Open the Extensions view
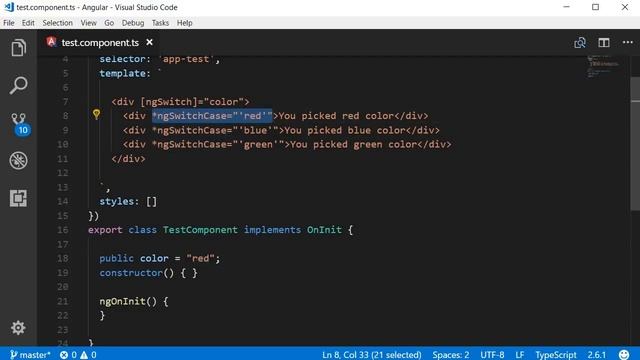The height and width of the screenshot is (360, 640). [18, 198]
